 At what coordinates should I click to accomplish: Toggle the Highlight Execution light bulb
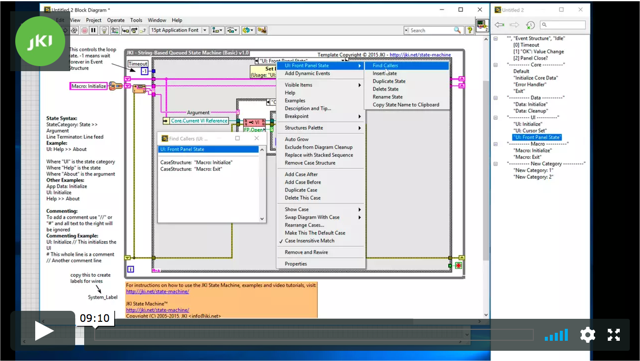[104, 30]
